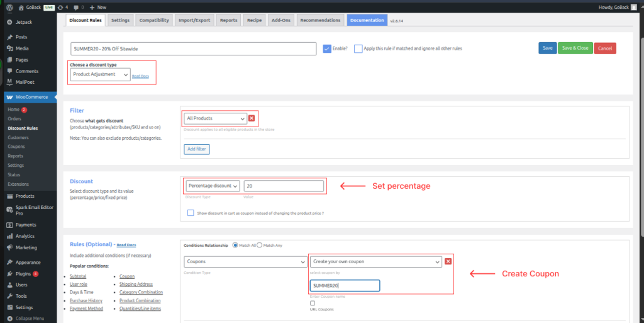This screenshot has height=323, width=644.
Task: Click the Plugins sidebar icon
Action: pos(10,274)
